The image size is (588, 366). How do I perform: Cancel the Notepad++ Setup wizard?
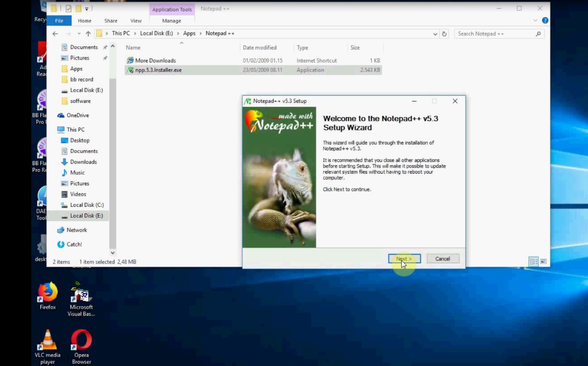pyautogui.click(x=442, y=258)
